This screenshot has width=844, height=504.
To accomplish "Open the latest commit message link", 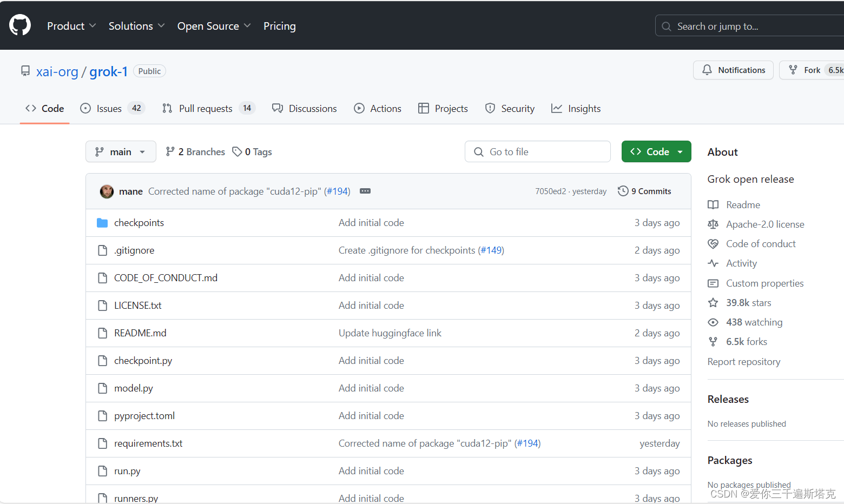I will tap(235, 191).
